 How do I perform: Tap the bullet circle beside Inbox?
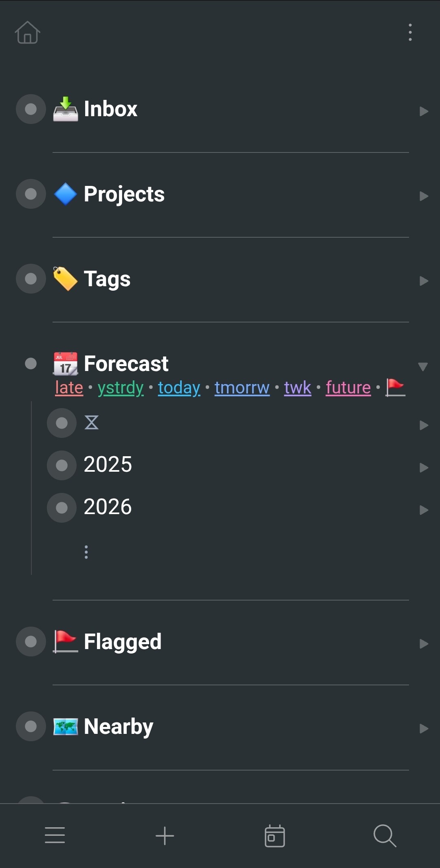click(31, 109)
